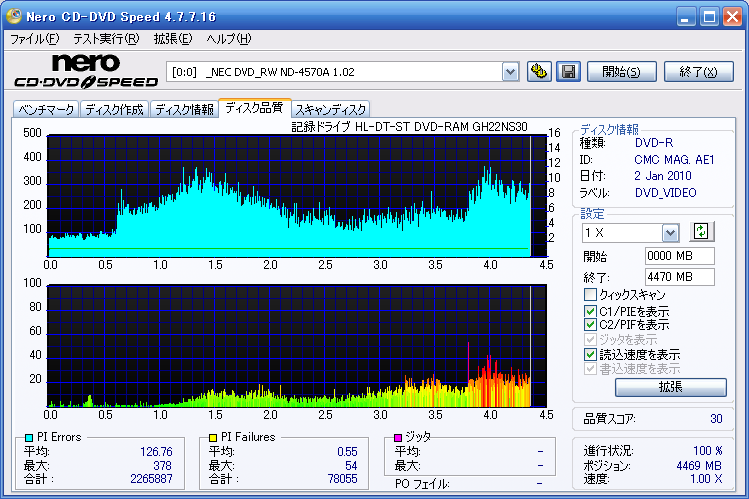This screenshot has width=749, height=499.
Task: Click the 終了 4470 MB input field
Action: tap(680, 277)
